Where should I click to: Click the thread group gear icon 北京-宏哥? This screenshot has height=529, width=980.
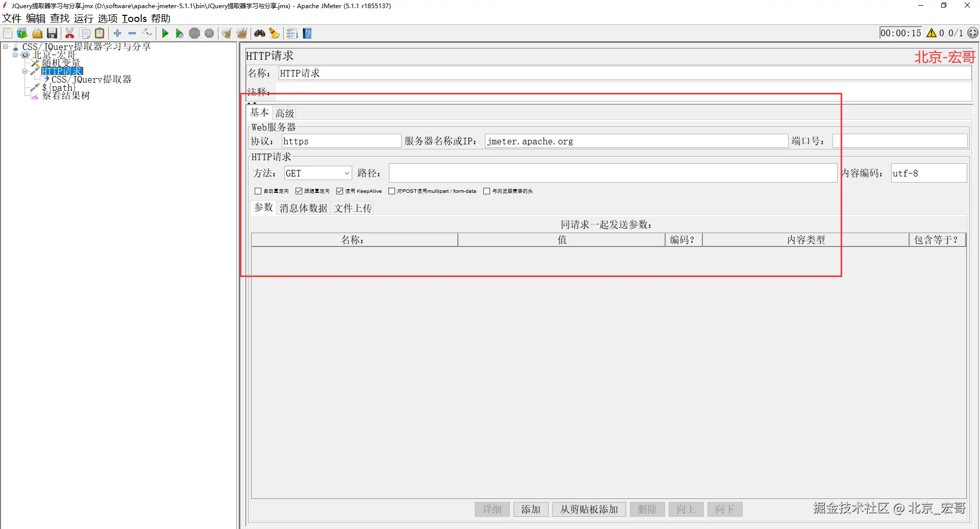(26, 55)
